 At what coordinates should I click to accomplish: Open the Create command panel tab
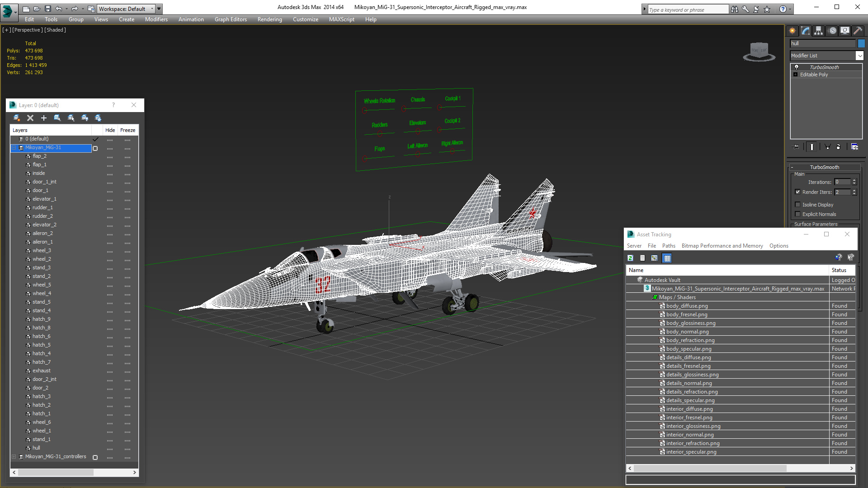click(x=793, y=31)
